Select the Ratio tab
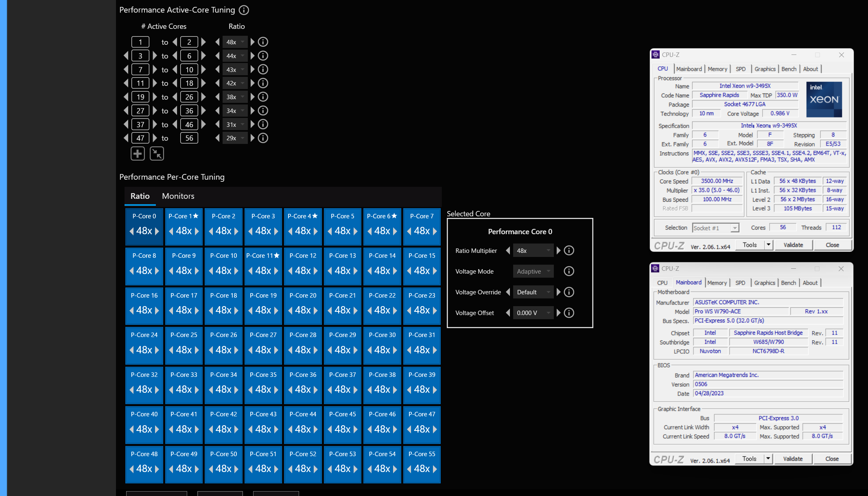The height and width of the screenshot is (496, 868). click(x=140, y=196)
